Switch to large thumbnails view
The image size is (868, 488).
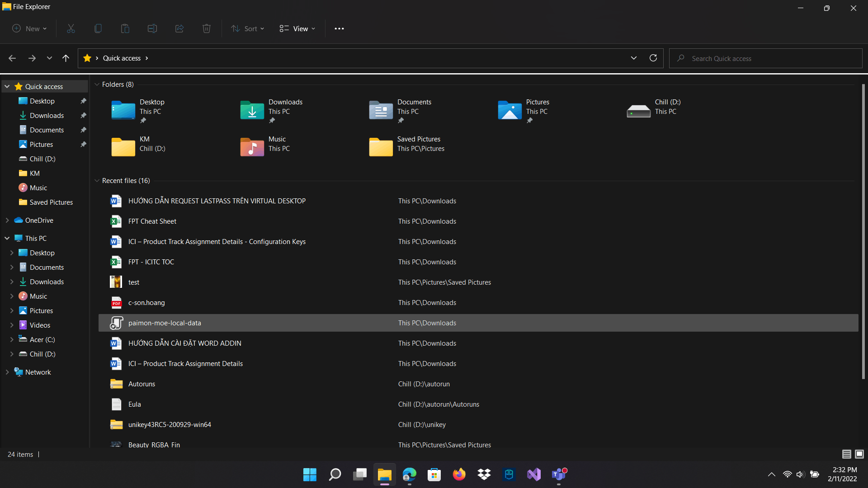pos(859,454)
